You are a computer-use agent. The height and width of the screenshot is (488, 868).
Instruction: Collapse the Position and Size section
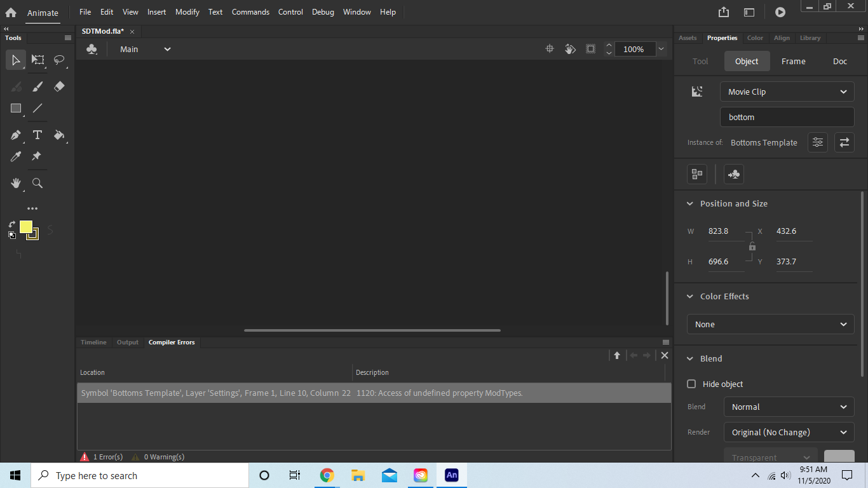click(x=690, y=203)
